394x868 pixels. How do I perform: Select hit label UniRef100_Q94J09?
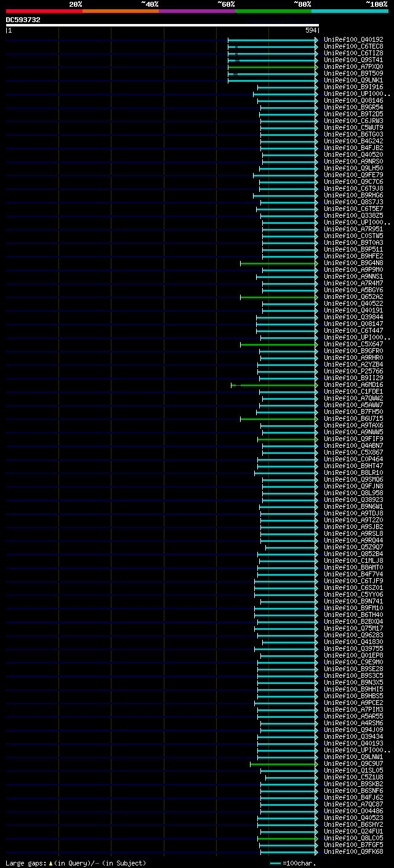tap(353, 730)
